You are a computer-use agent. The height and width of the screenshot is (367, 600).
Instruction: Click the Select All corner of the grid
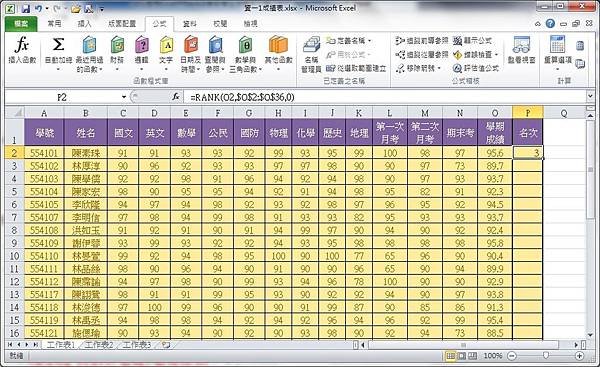tap(15, 113)
